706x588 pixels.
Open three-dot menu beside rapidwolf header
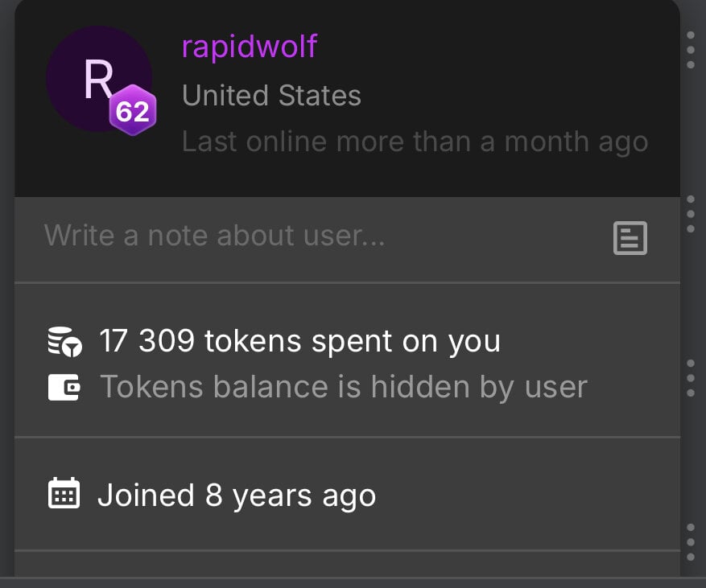[x=691, y=51]
